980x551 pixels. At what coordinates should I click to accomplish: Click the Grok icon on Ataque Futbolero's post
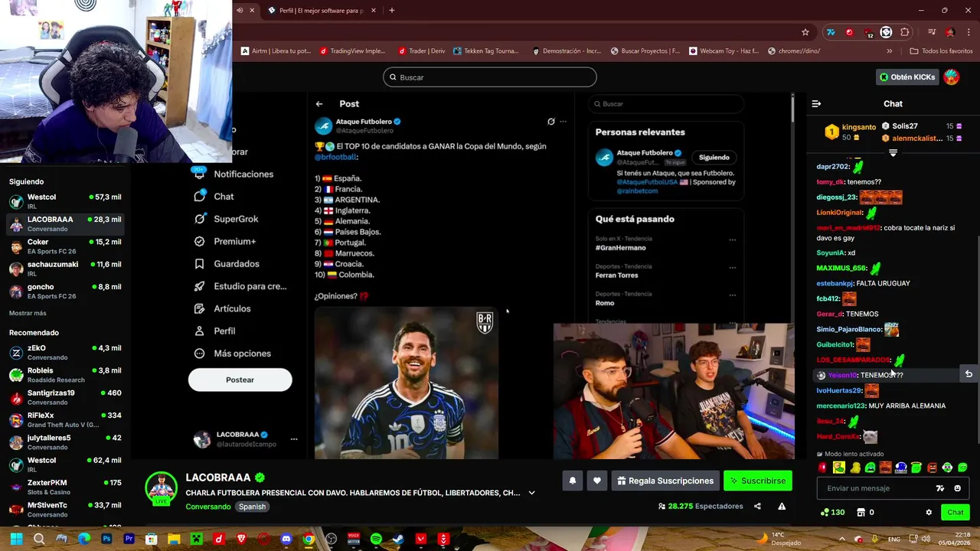click(550, 121)
